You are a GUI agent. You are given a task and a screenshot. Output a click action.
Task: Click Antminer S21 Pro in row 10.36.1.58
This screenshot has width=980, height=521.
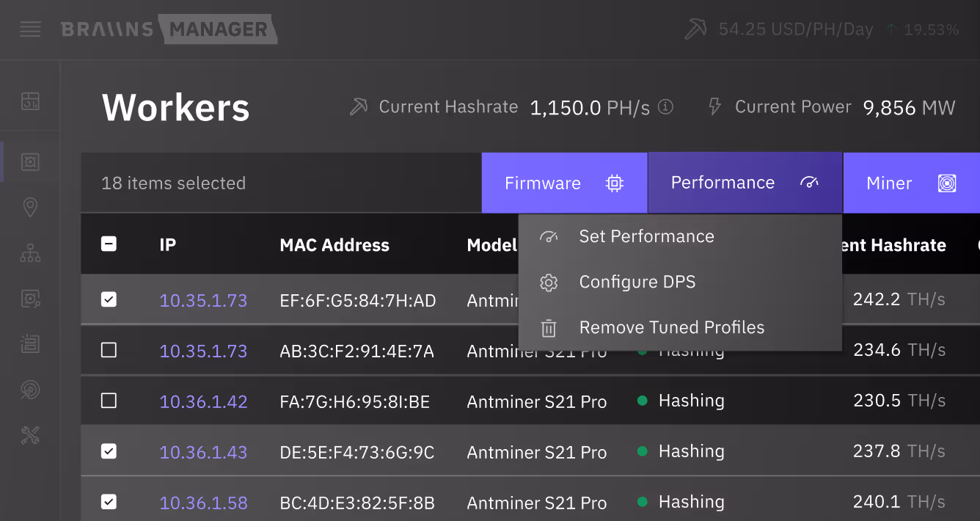click(x=537, y=503)
